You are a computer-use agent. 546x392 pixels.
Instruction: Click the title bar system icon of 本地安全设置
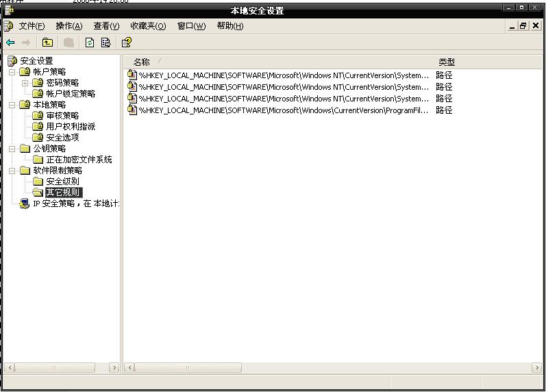click(x=10, y=11)
